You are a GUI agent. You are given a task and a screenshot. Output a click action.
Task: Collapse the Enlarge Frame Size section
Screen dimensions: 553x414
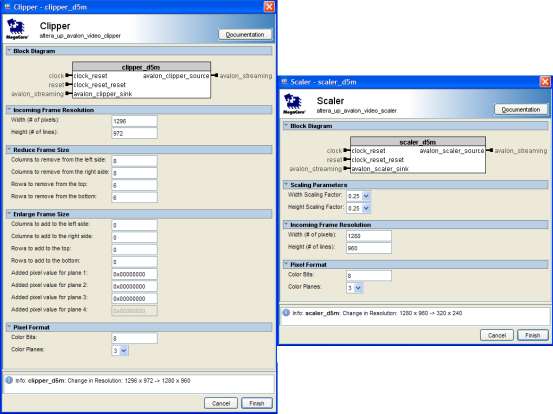click(9, 214)
